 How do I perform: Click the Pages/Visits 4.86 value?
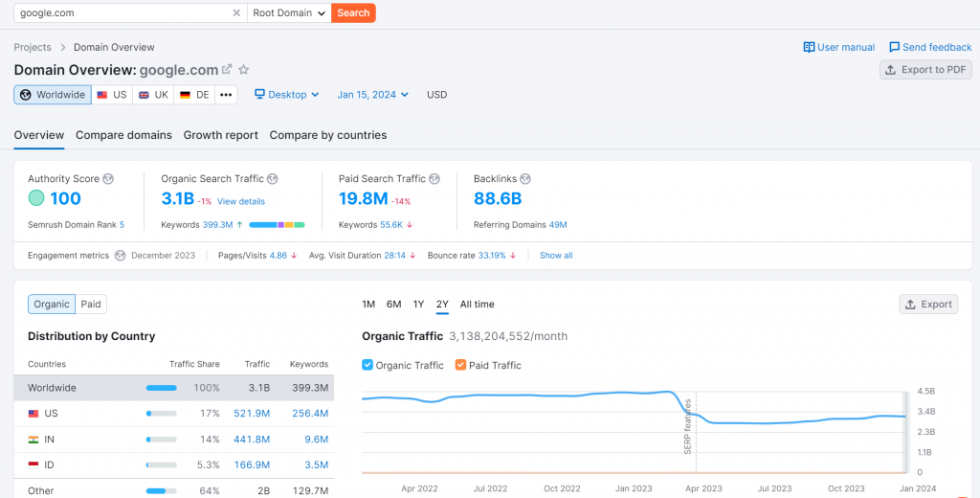278,256
